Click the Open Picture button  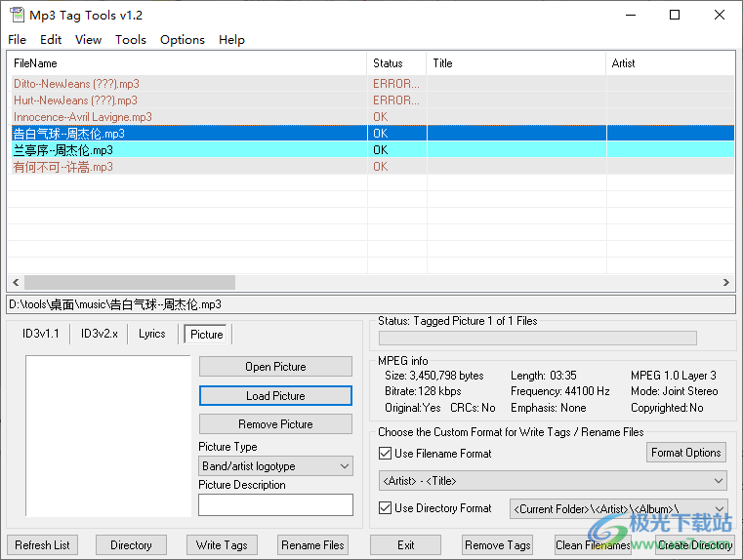[275, 367]
